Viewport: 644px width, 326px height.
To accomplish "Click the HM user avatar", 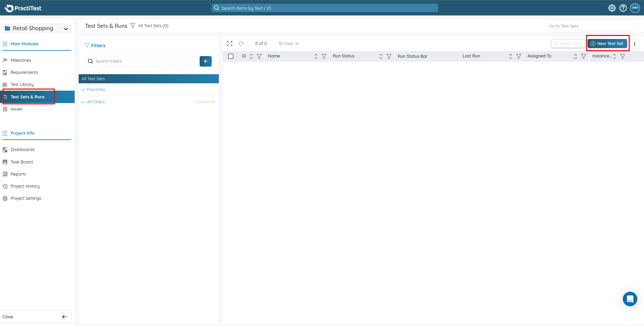I will coord(635,8).
